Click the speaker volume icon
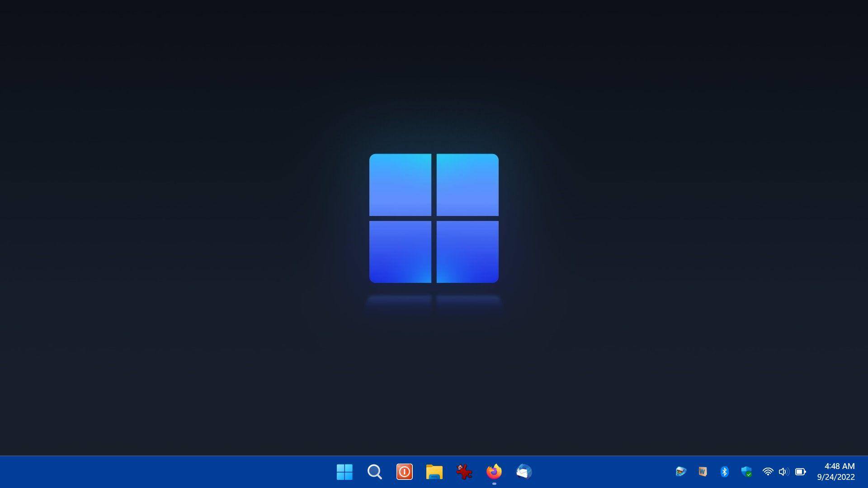Screen dimensions: 868x488 click(783, 472)
